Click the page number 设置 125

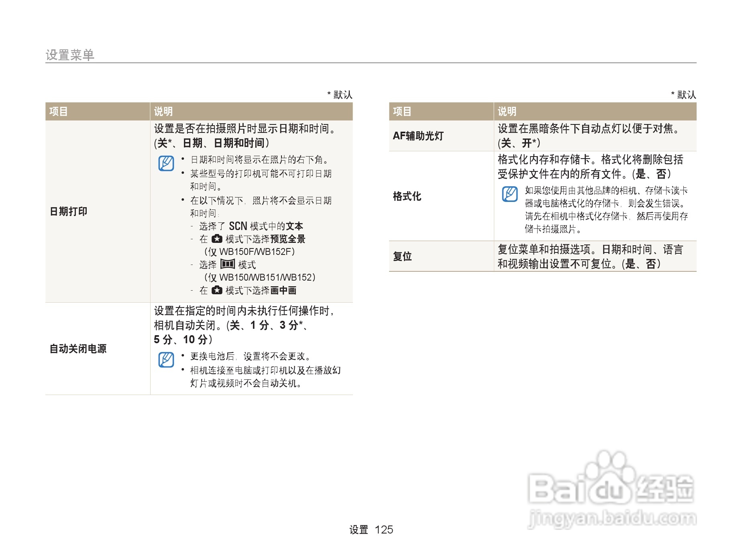[x=371, y=529]
